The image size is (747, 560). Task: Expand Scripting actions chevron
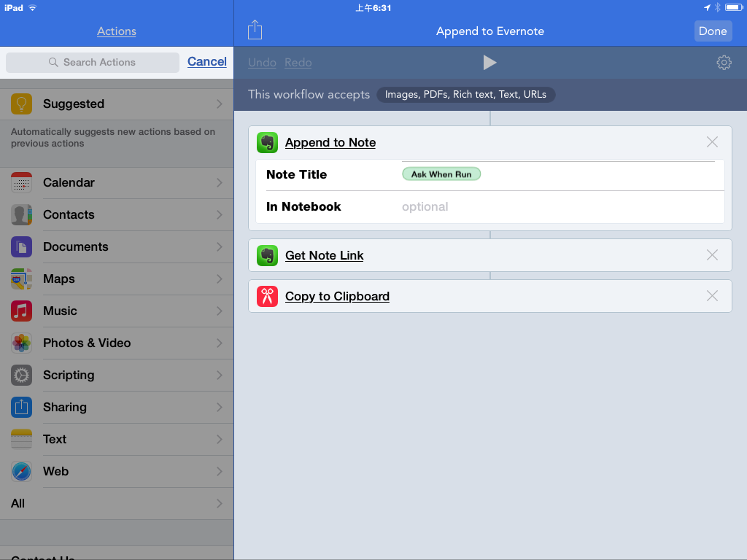(x=220, y=376)
